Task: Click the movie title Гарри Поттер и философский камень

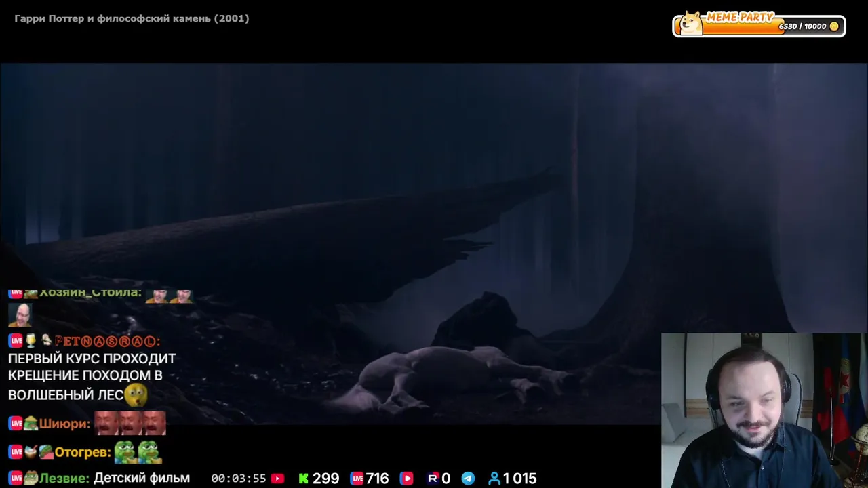Action: (x=132, y=18)
